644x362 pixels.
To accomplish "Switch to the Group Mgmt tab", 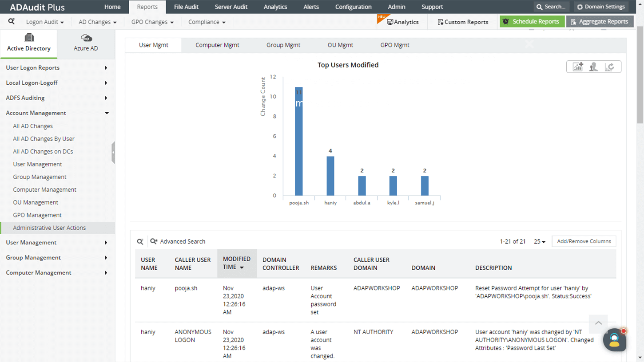I will click(283, 45).
